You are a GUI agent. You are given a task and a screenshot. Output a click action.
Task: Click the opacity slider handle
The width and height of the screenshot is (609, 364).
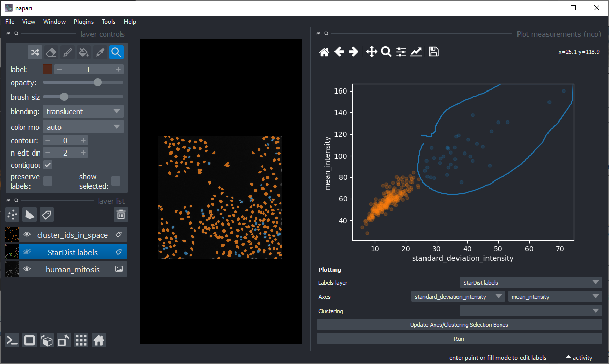click(98, 82)
